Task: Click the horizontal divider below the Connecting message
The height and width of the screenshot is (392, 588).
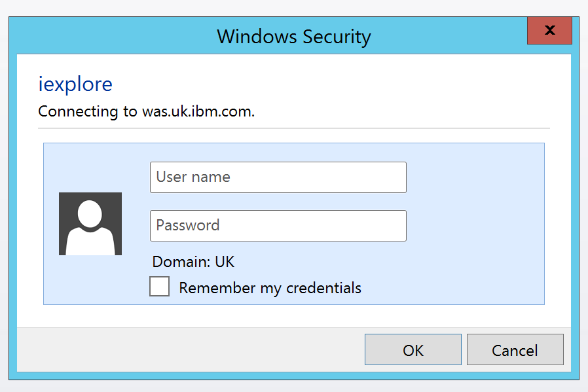Action: tap(294, 128)
